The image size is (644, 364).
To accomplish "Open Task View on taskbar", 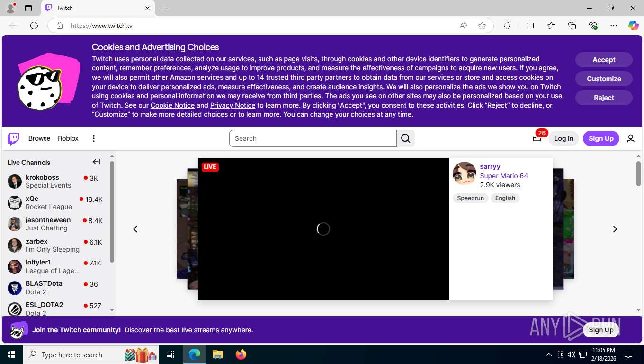I will [170, 355].
